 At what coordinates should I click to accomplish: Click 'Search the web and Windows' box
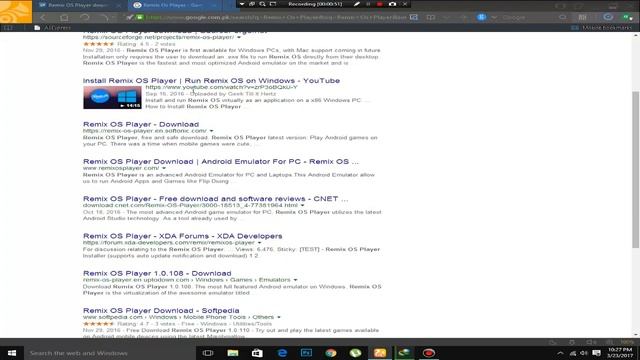(x=110, y=353)
